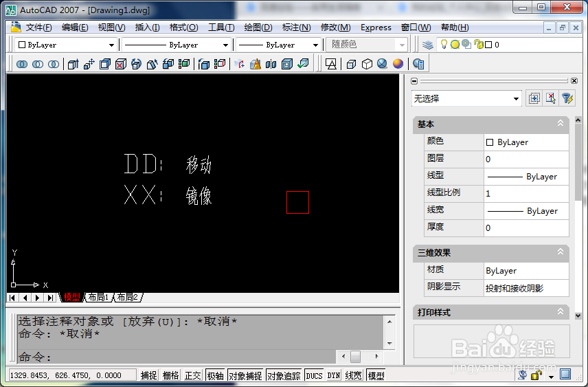The width and height of the screenshot is (588, 387).
Task: Click the toolbar lock icon in status bar
Action: 536,375
